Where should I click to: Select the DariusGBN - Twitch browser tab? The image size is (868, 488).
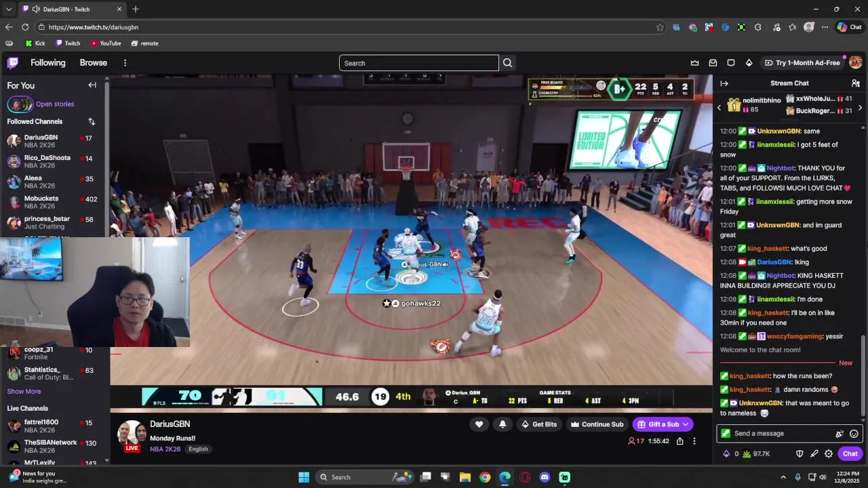pyautogui.click(x=72, y=9)
